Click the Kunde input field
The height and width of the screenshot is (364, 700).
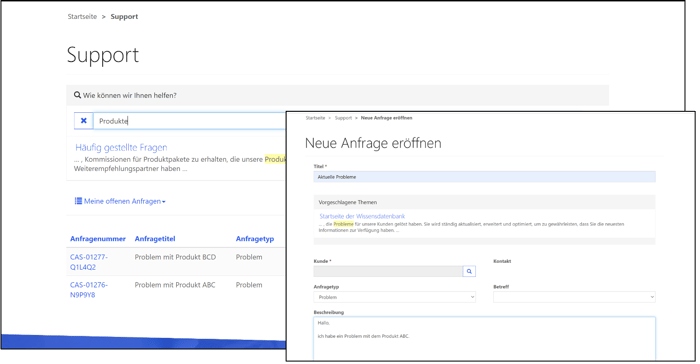388,271
